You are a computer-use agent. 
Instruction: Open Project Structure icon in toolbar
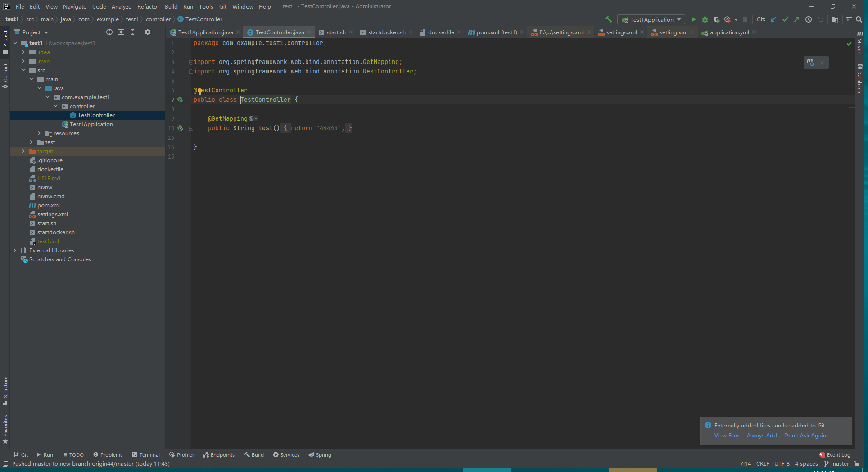[x=835, y=19]
